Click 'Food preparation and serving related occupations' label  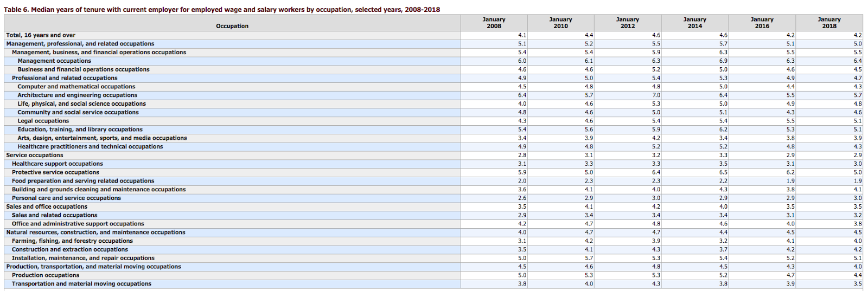[83, 181]
